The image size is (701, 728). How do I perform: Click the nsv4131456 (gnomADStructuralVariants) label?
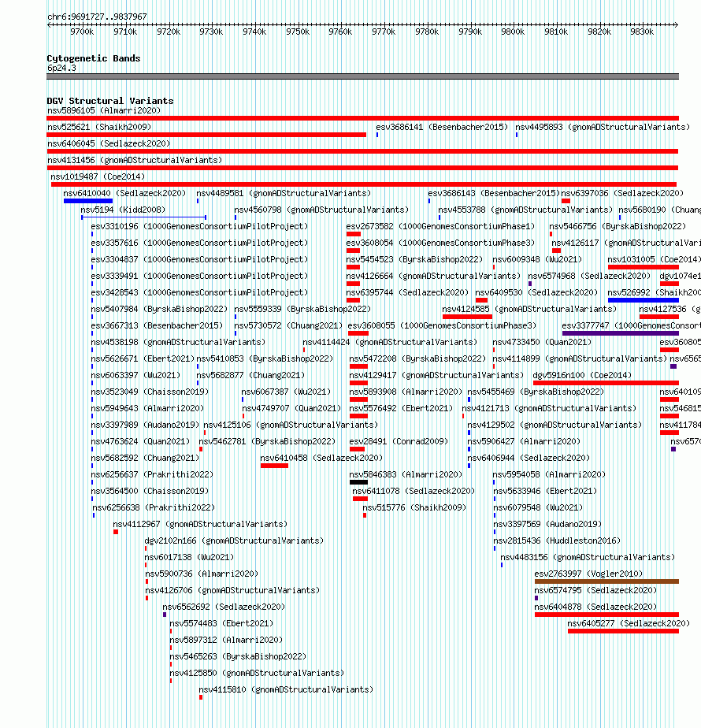pos(135,160)
